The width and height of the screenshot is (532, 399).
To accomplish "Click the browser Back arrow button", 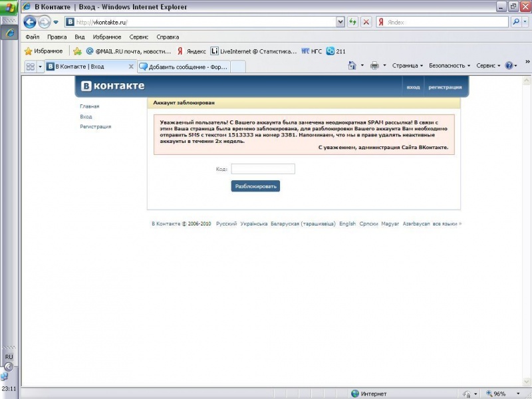I will 30,22.
